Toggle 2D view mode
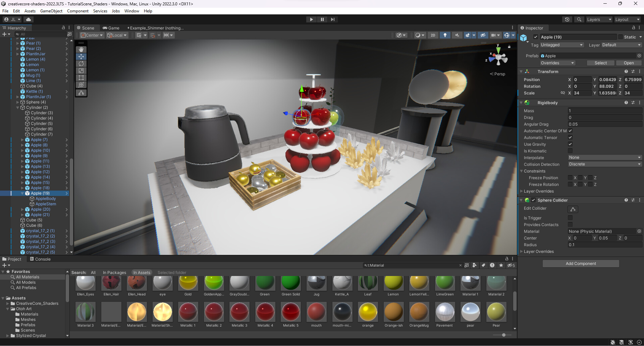 (433, 35)
